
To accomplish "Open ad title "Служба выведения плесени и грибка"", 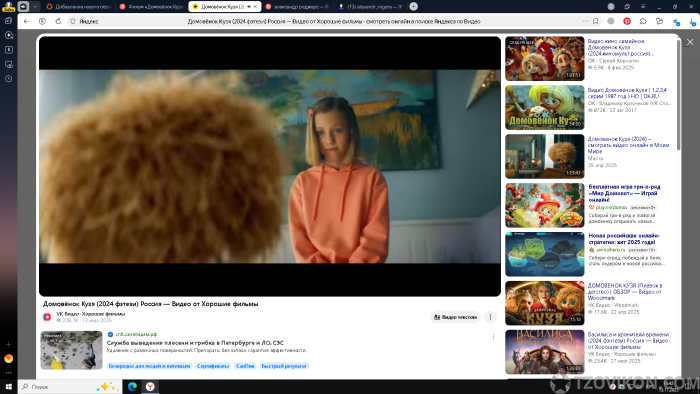I will click(x=195, y=343).
